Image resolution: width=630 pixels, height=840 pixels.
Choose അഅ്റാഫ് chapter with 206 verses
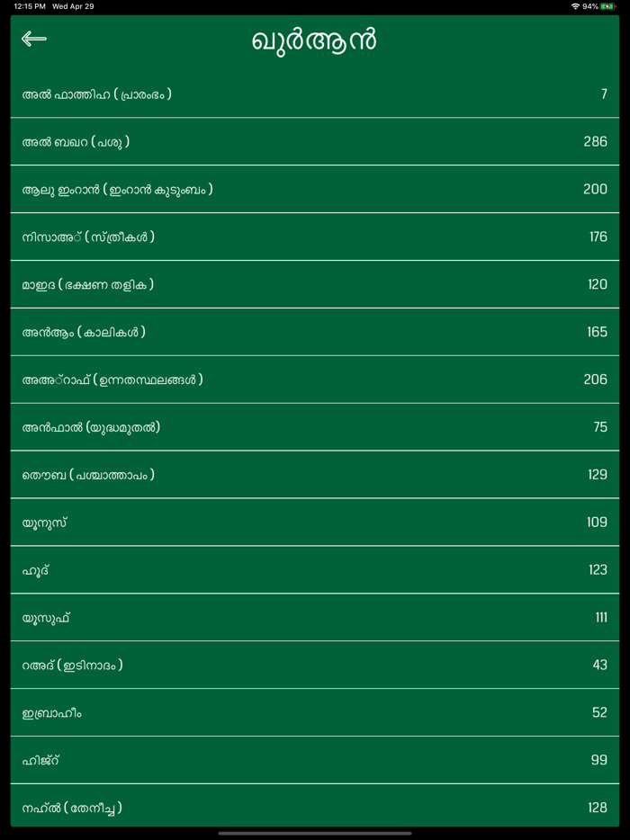coord(315,380)
